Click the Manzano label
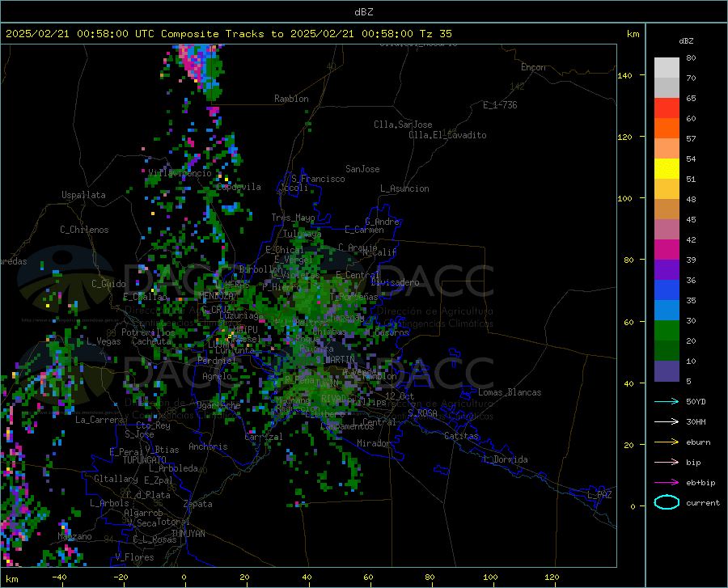The width and height of the screenshot is (728, 588). (74, 536)
